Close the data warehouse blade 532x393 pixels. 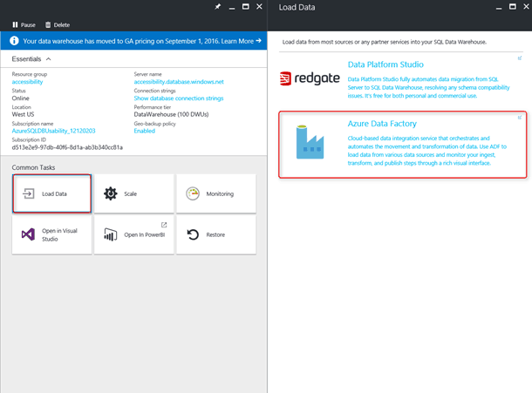pos(259,7)
